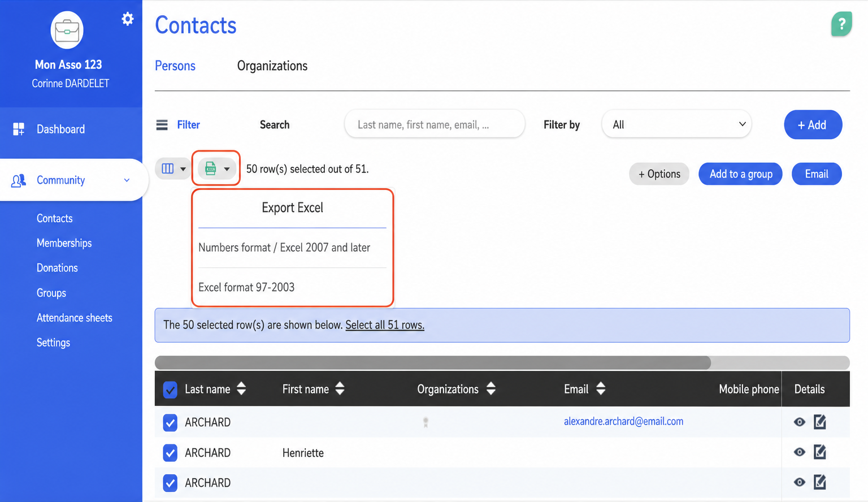The height and width of the screenshot is (502, 868).
Task: Uncheck the ARCHARD Henriette row checkbox
Action: 170,452
